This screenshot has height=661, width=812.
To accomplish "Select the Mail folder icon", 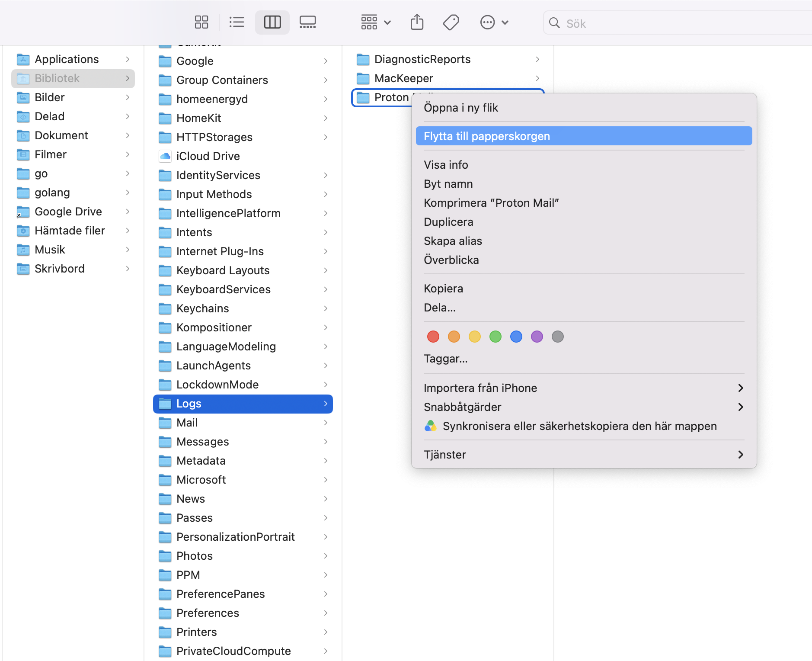I will pos(165,423).
